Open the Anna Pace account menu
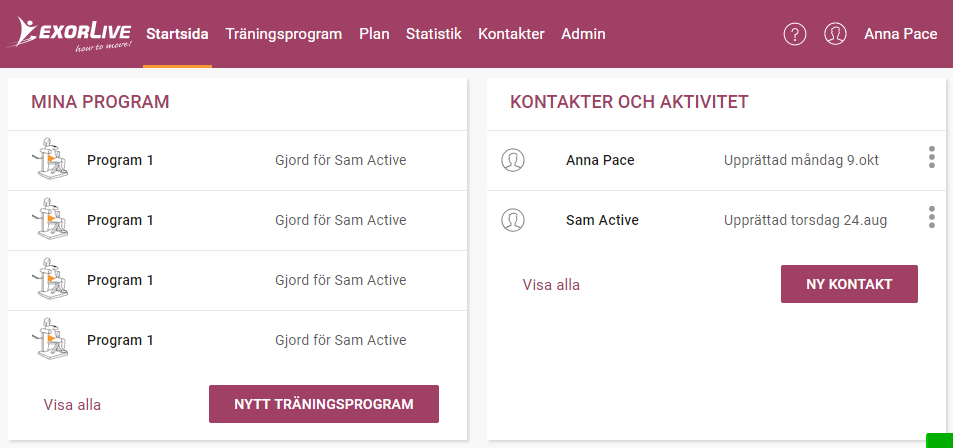The image size is (953, 448). click(x=901, y=34)
